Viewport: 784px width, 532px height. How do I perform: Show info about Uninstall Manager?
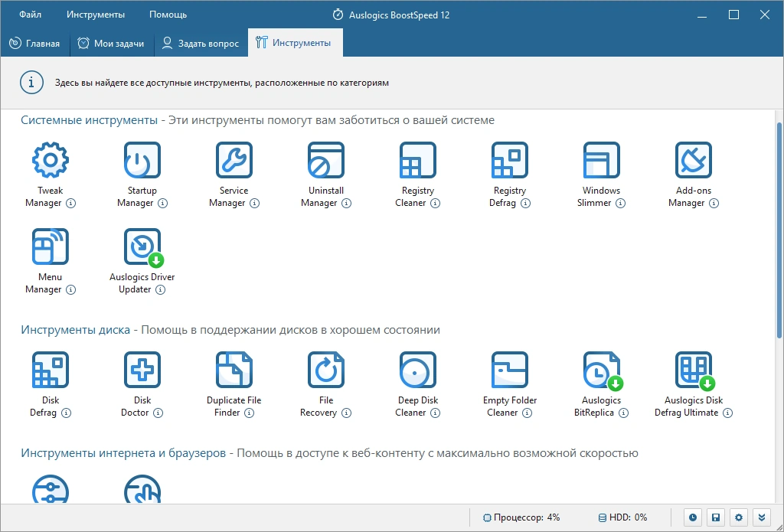(347, 203)
